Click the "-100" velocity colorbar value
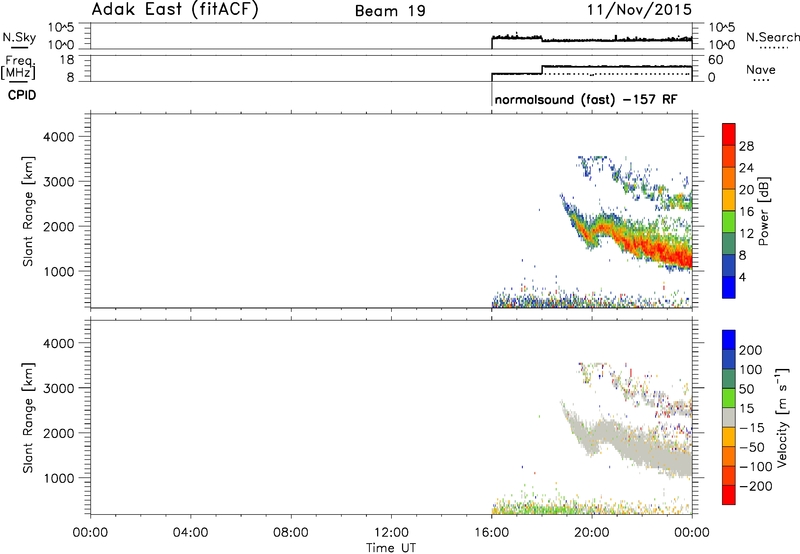This screenshot has width=800, height=554. click(756, 467)
